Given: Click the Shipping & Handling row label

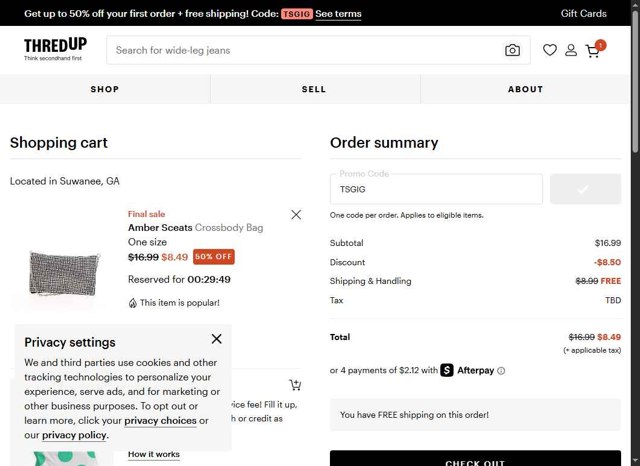Looking at the screenshot, I should [x=371, y=281].
